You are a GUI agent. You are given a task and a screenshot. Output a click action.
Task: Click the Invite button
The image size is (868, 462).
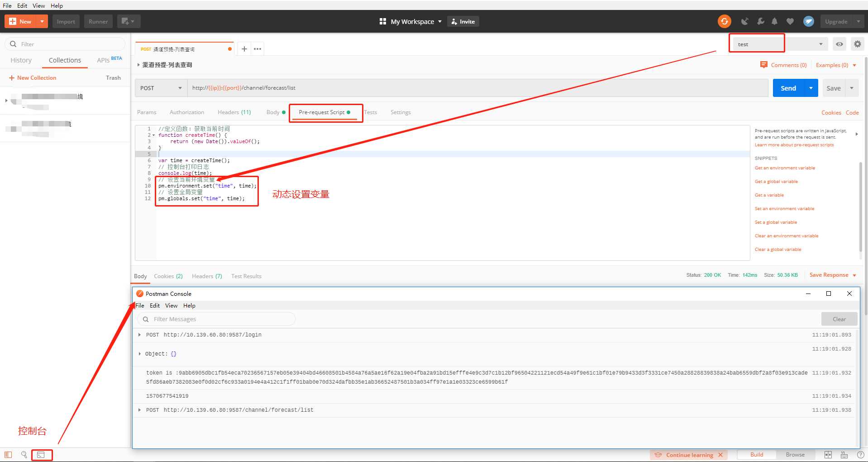[x=463, y=21]
